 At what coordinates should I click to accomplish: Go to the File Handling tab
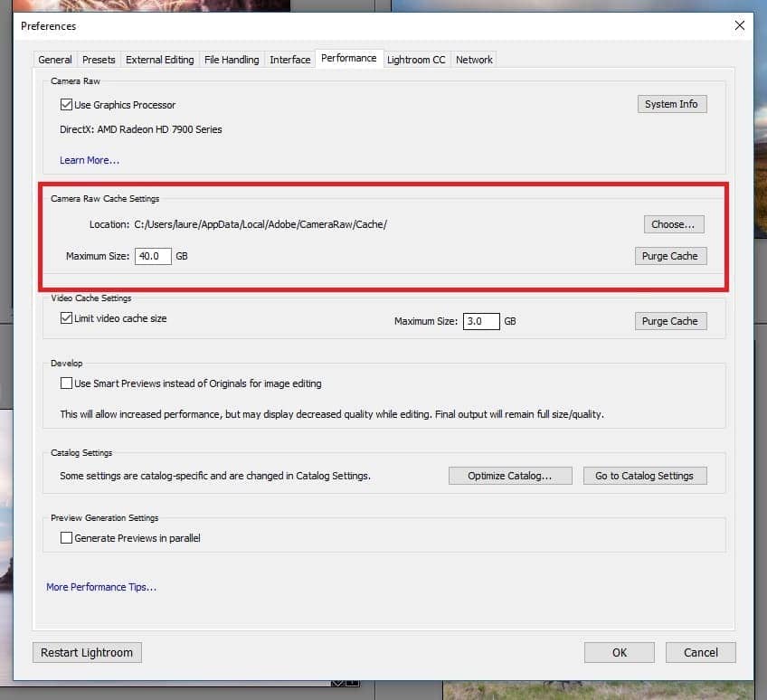(x=232, y=60)
